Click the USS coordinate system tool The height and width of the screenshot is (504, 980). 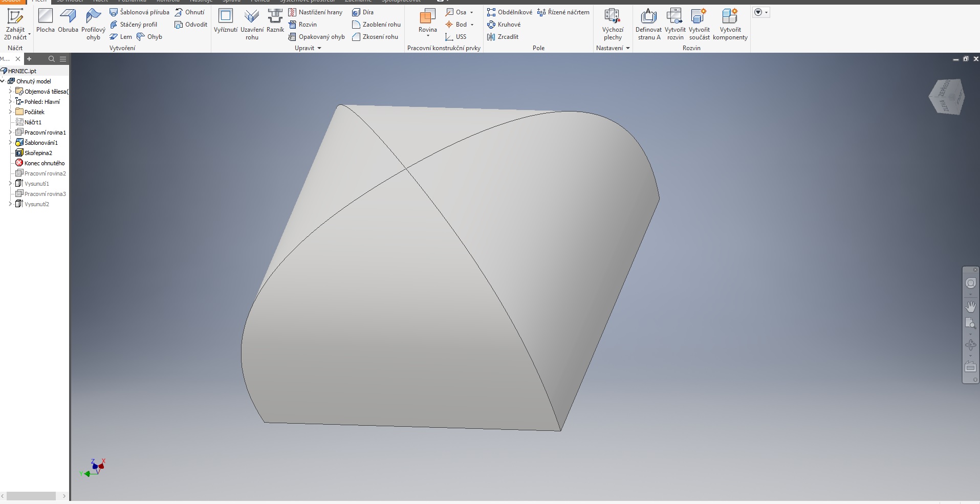(x=455, y=37)
